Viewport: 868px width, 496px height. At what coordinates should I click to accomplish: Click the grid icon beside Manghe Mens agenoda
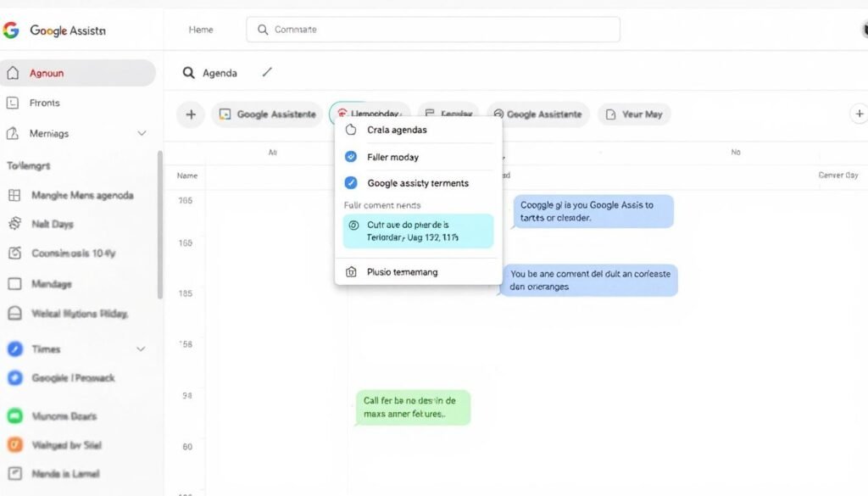[14, 195]
